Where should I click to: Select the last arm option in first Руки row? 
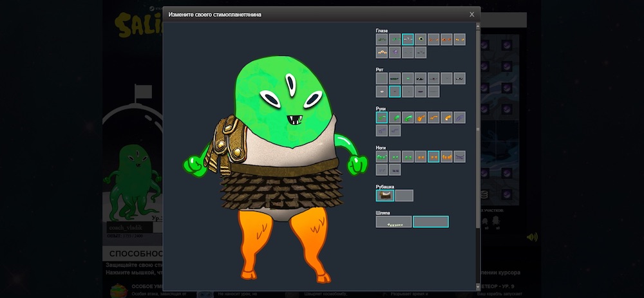tap(459, 117)
